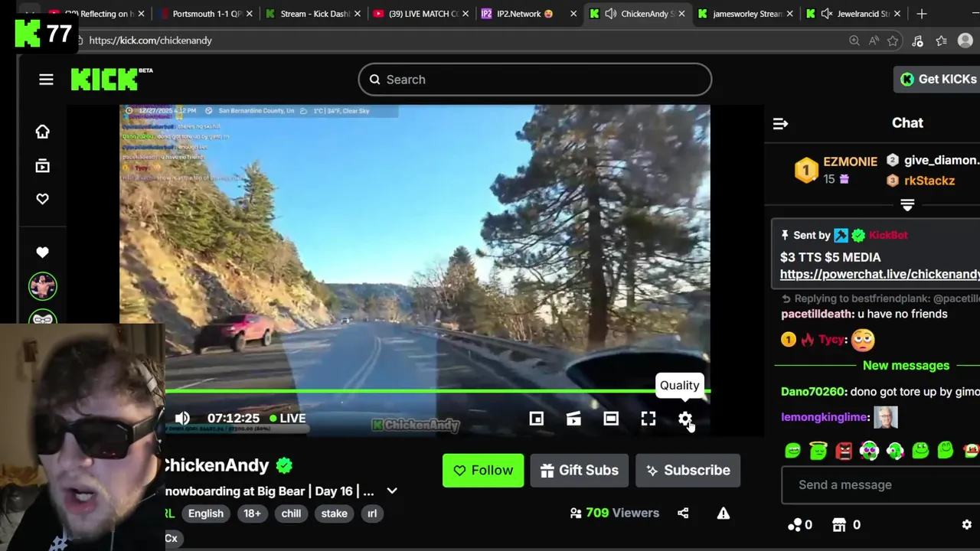Open Following heart outline icon in sidebar
Screen dimensions: 980x551
tap(42, 199)
